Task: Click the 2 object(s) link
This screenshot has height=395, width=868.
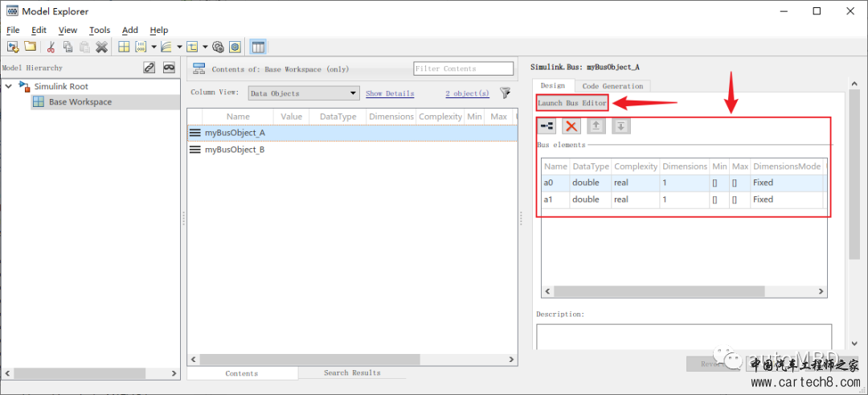Action: tap(467, 93)
